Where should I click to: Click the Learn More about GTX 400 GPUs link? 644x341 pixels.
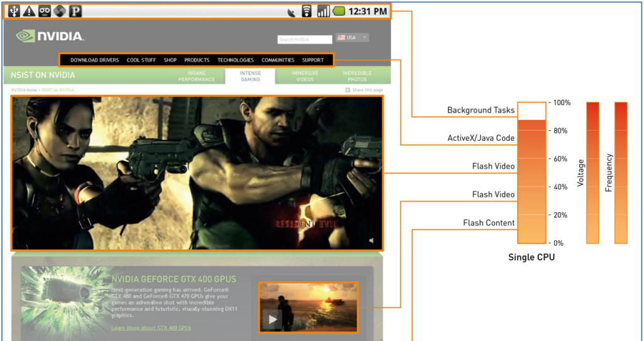(151, 328)
